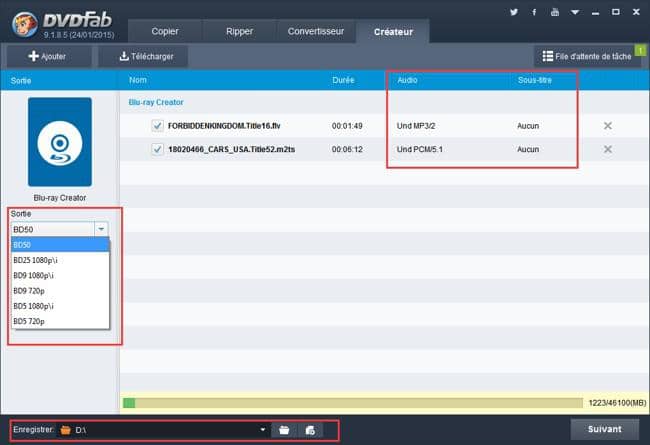Screen dimensions: 650x445
Task: Uncheck FORBIDDENKINGDOM.Title16.flv checkbox
Action: pos(157,125)
